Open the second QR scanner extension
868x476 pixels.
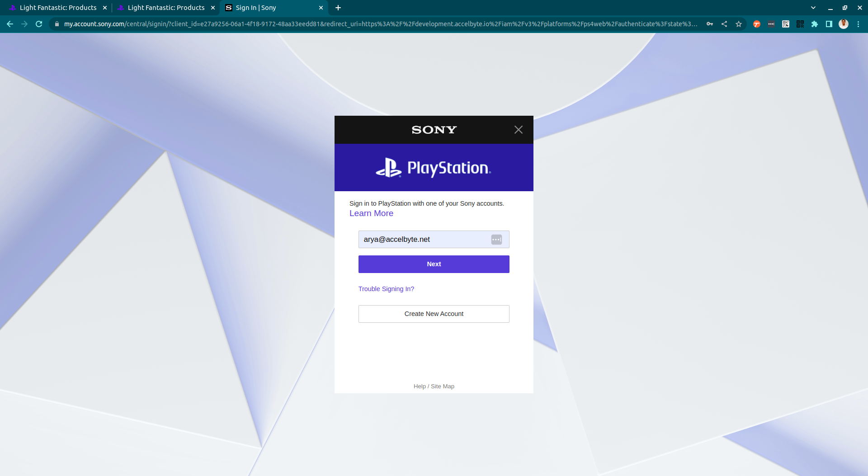click(x=800, y=24)
